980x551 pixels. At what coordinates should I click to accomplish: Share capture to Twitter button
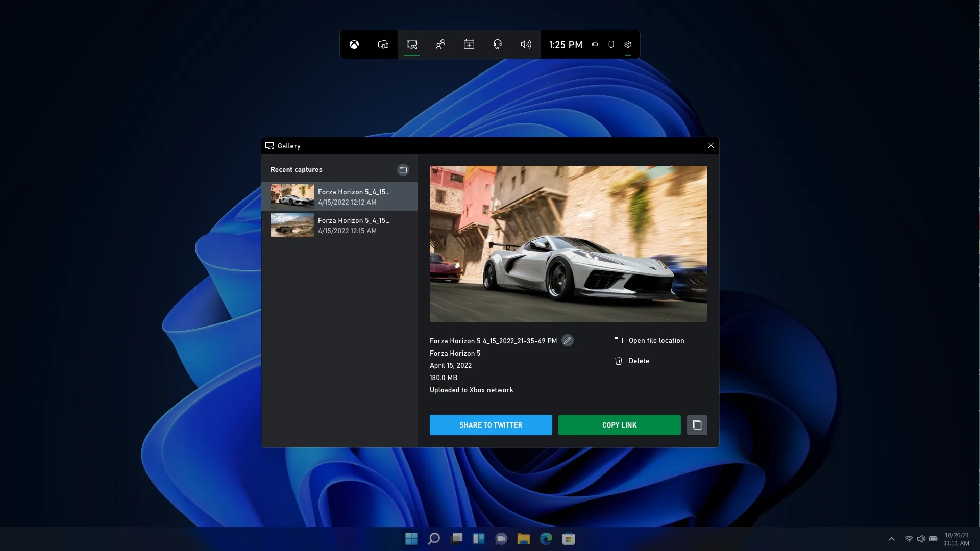[491, 424]
